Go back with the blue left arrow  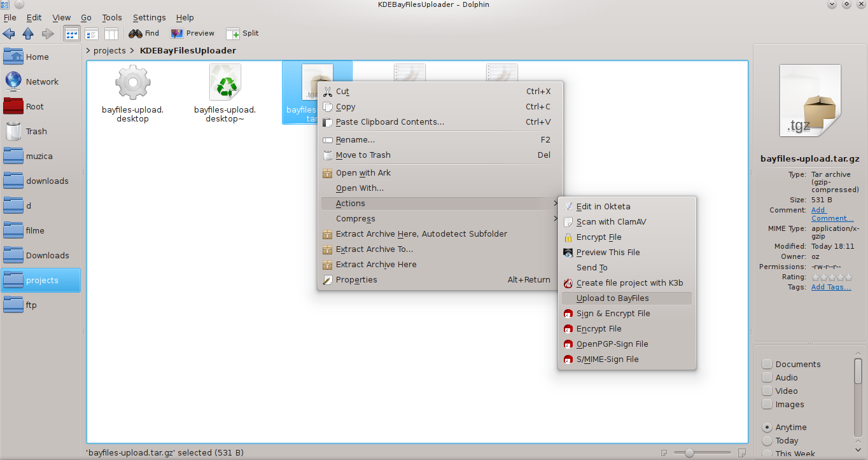[x=9, y=33]
